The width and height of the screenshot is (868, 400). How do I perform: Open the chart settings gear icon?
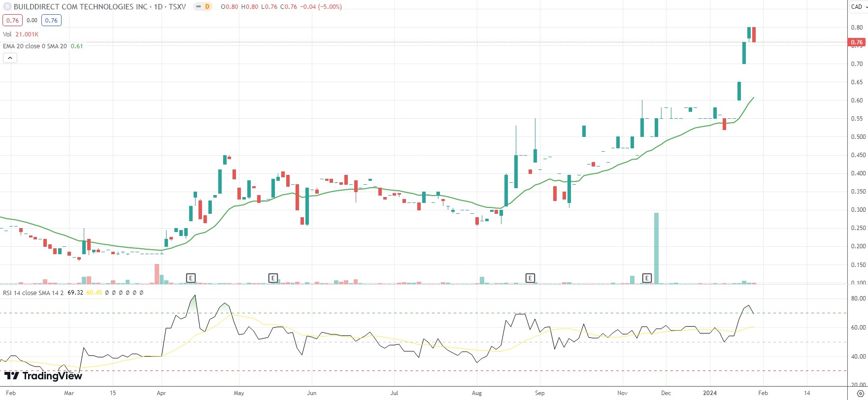tap(860, 393)
